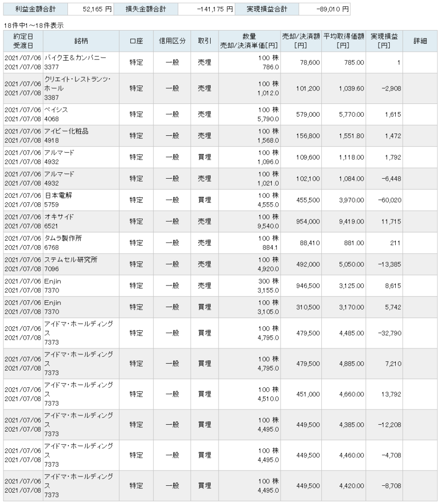
Task: Click the -6,448 realized loss for アルマード
Action: tap(391, 179)
